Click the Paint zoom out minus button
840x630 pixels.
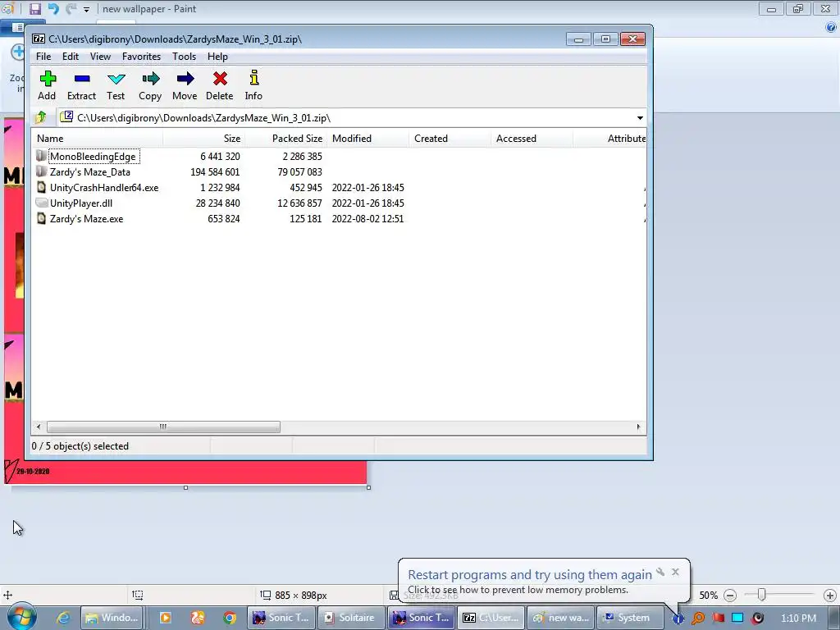(x=729, y=596)
